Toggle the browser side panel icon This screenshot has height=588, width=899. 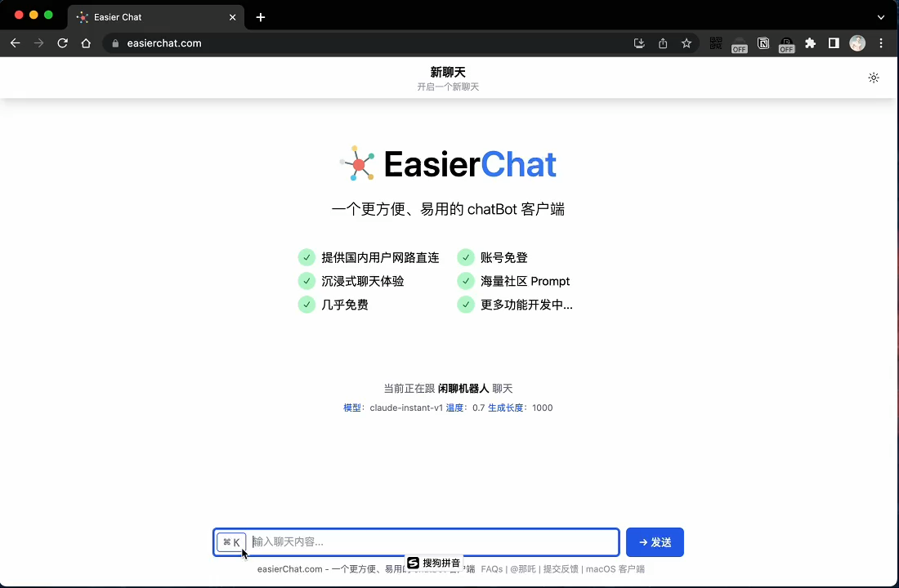pyautogui.click(x=834, y=43)
